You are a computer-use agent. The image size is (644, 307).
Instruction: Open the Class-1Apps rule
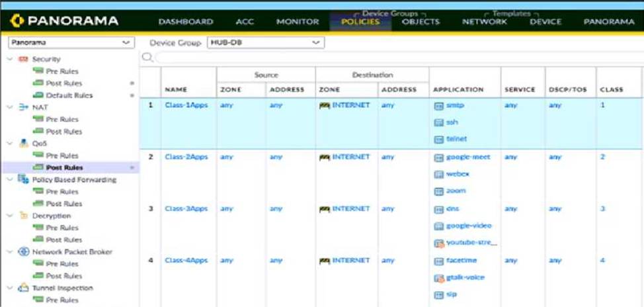tap(186, 105)
